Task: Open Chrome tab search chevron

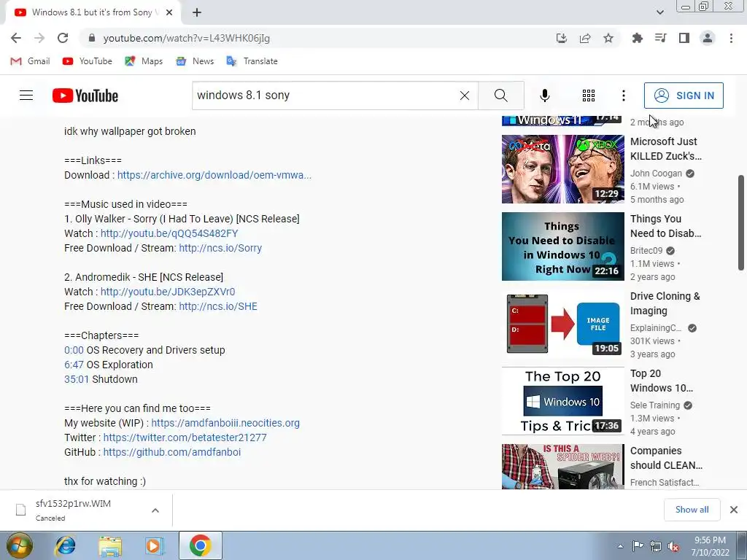Action: [659, 12]
